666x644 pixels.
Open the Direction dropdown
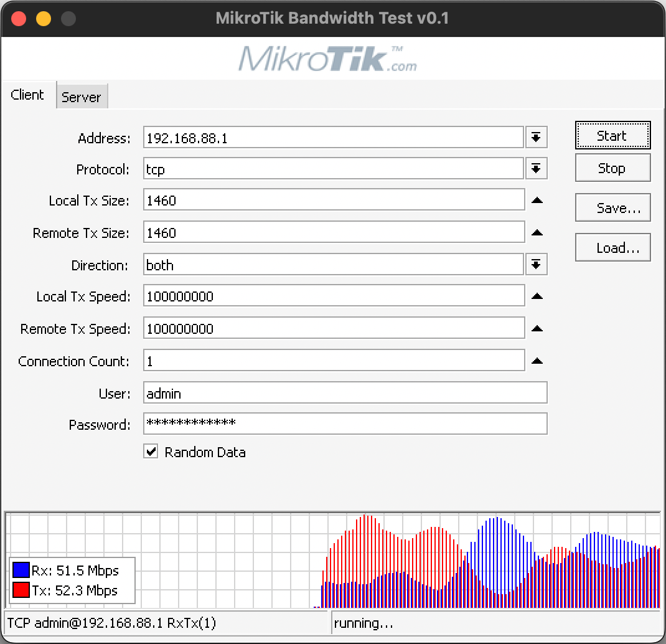tap(536, 264)
